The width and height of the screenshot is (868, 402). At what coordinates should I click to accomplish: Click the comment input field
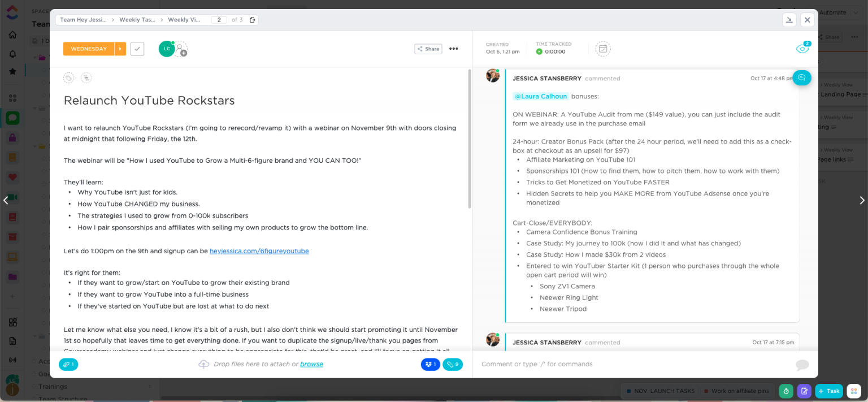tap(633, 364)
